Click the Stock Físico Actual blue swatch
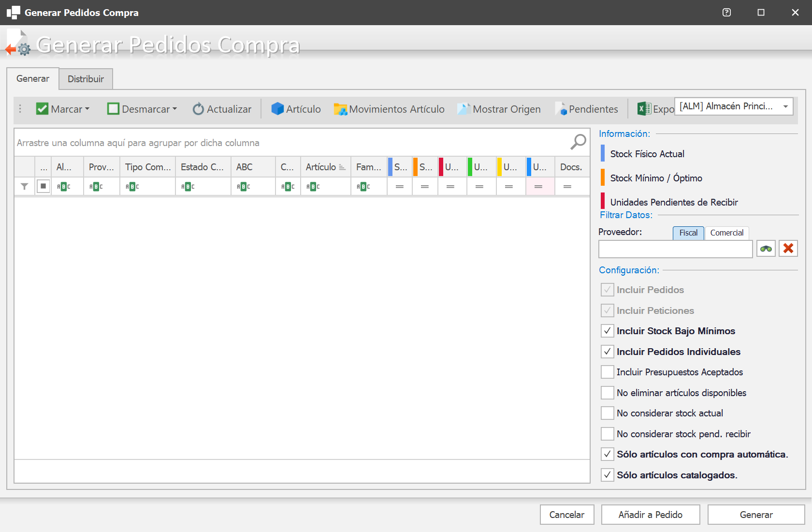Screen dimensions: 812x532 click(x=603, y=153)
